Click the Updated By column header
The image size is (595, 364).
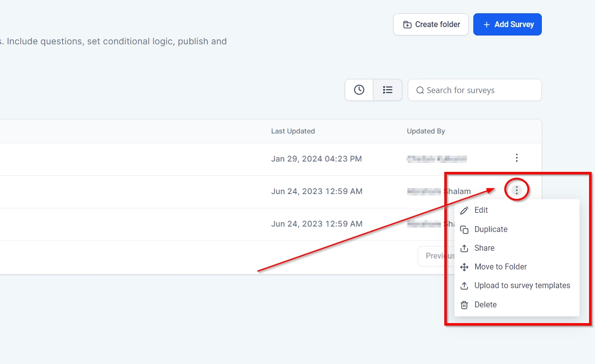(x=426, y=131)
